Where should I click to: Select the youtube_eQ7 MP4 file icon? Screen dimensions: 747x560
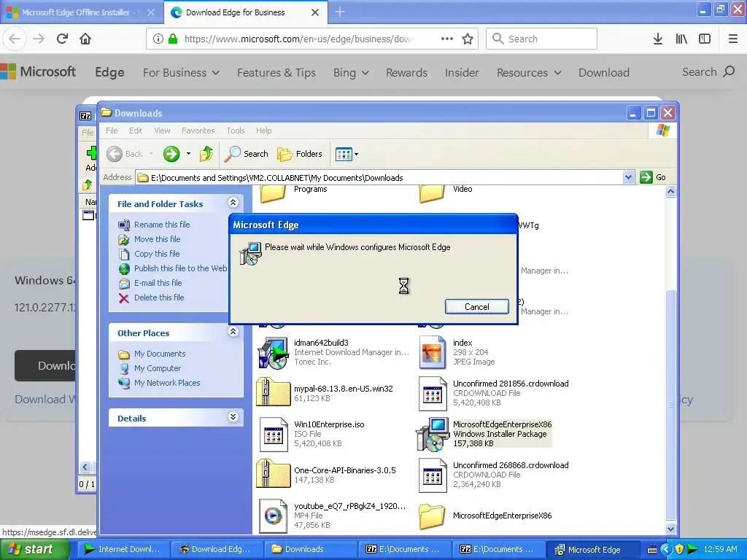point(273,516)
